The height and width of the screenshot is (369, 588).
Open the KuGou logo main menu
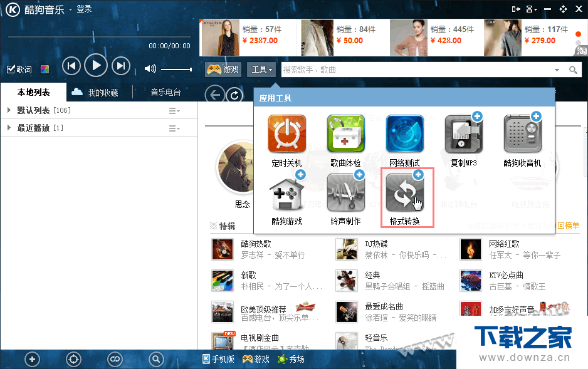(x=13, y=9)
